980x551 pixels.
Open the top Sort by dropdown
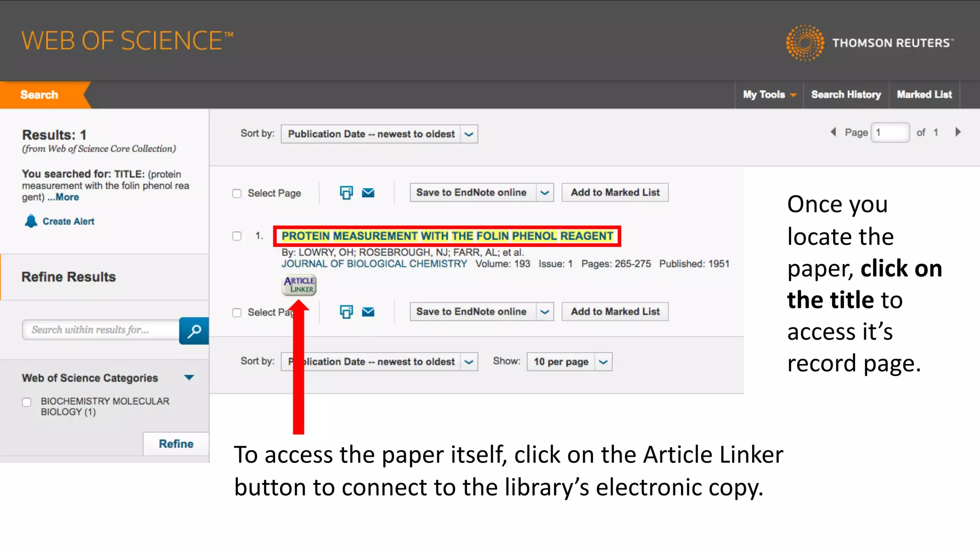click(379, 134)
